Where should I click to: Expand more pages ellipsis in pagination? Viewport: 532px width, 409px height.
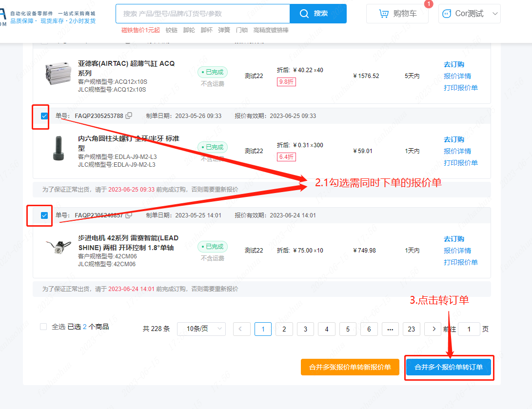tap(390, 329)
